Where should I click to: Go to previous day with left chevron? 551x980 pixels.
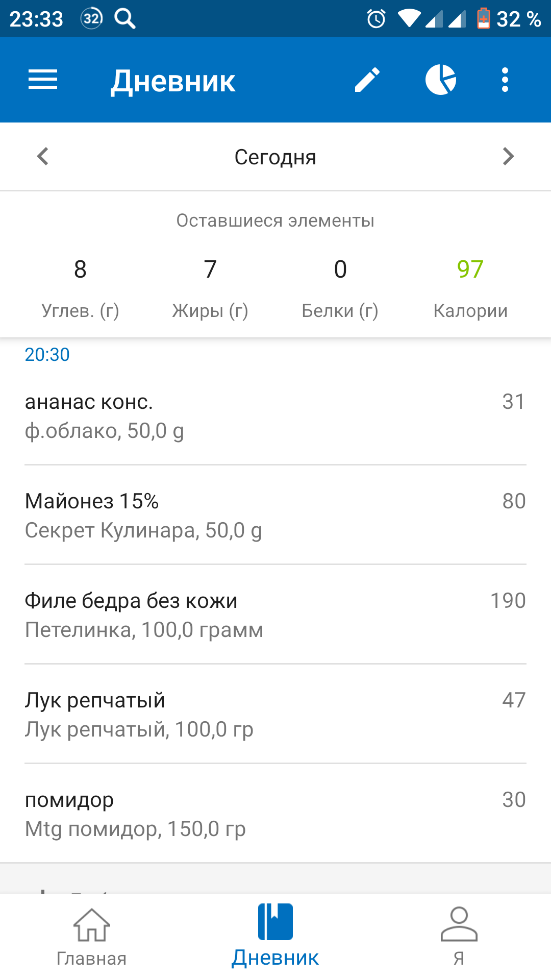(43, 157)
